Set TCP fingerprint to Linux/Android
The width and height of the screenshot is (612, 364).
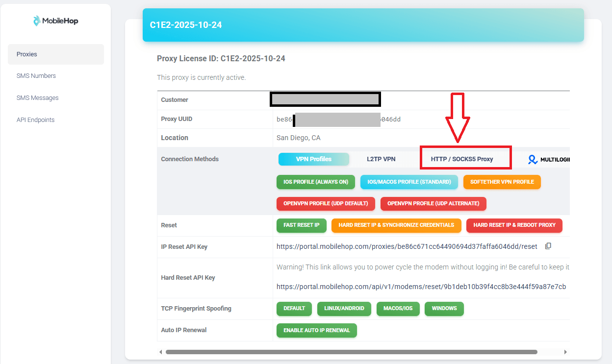(x=344, y=309)
